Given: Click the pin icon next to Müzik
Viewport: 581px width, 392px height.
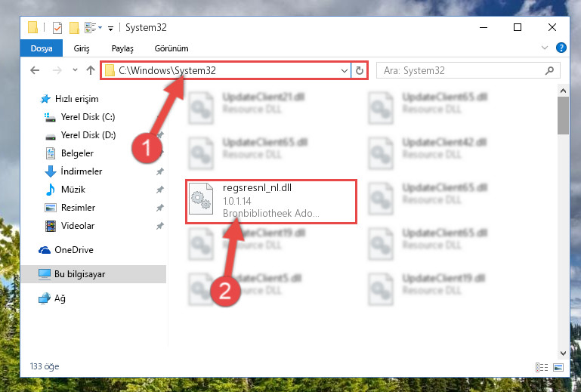Looking at the screenshot, I should click(159, 190).
